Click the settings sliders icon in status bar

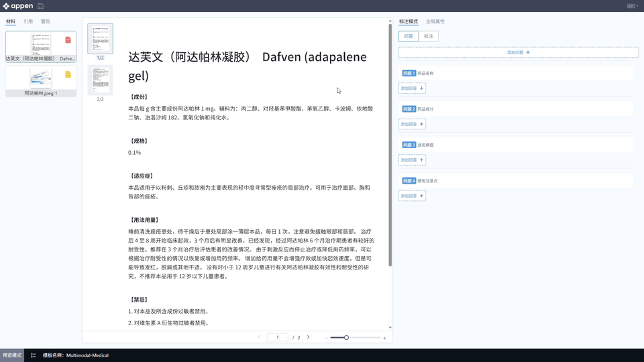(x=34, y=355)
